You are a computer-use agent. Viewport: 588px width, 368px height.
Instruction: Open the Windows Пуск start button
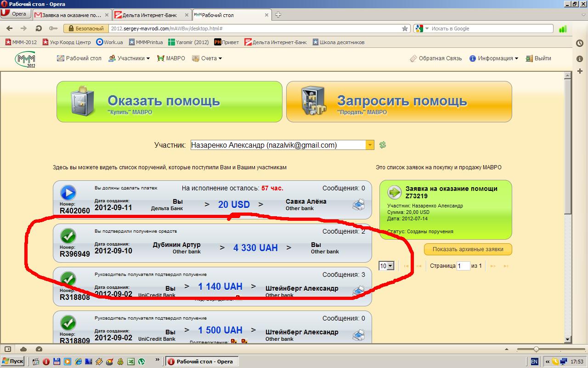12,362
